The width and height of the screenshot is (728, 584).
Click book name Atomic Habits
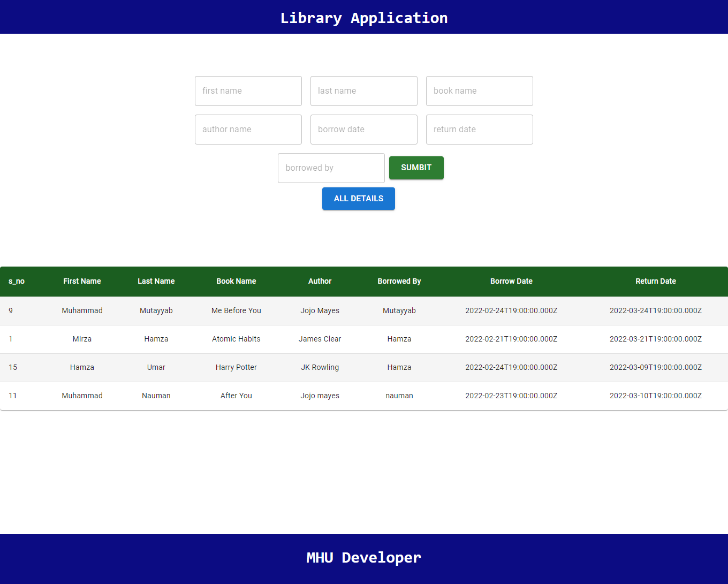(236, 339)
